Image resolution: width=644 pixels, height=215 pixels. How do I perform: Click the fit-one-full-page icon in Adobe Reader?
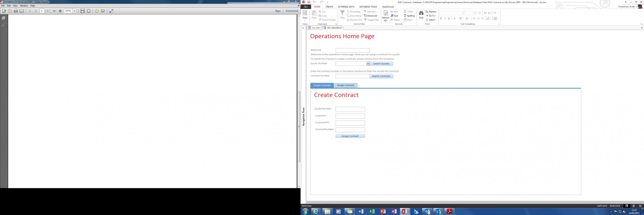(x=89, y=11)
